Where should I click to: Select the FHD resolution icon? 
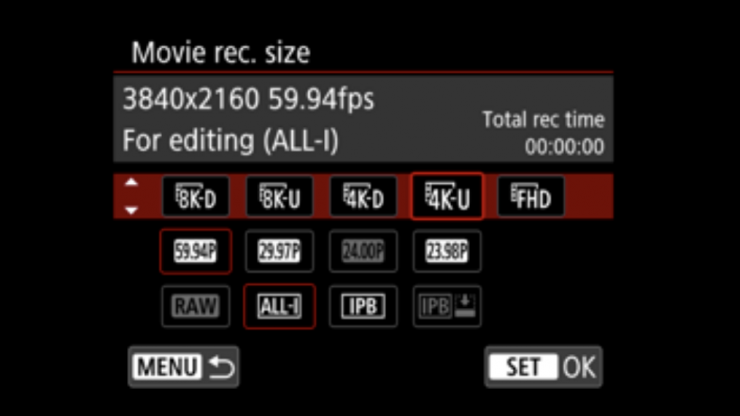tap(531, 196)
